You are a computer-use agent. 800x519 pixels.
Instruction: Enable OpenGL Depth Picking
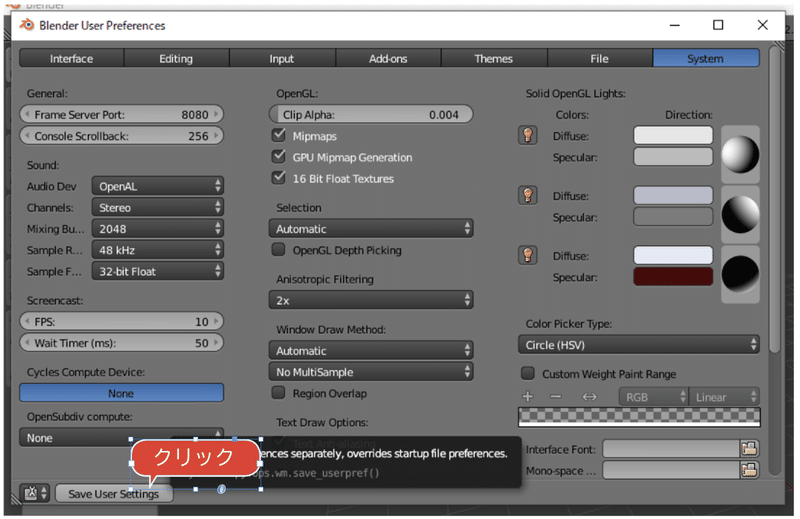pyautogui.click(x=279, y=250)
